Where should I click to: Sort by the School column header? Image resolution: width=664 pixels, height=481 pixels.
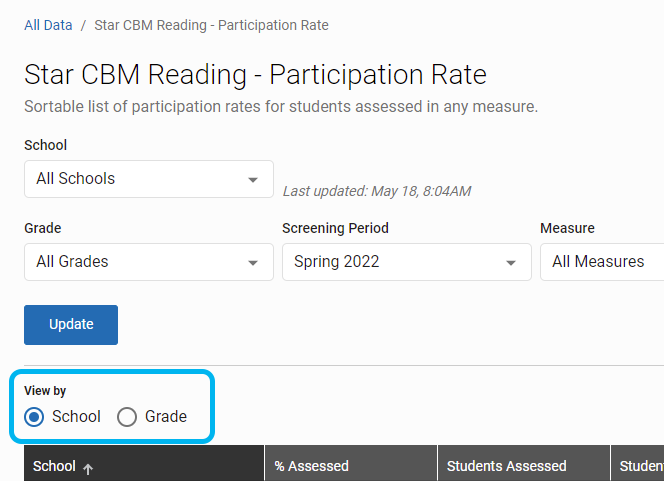pyautogui.click(x=144, y=465)
